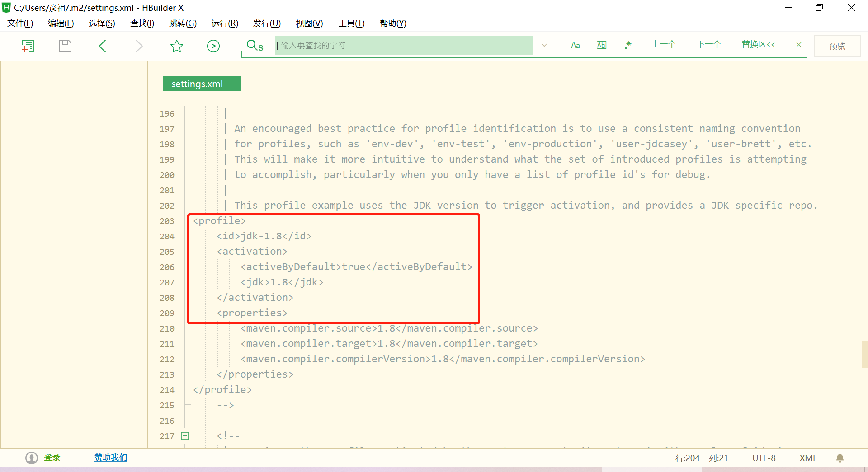The height and width of the screenshot is (472, 868).
Task: Click the <jdk>1.8</jdk> line
Action: coord(282,282)
